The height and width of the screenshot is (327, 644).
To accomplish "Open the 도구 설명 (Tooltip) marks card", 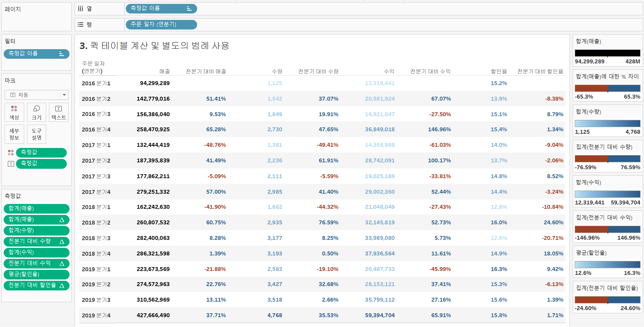I will point(37,134).
